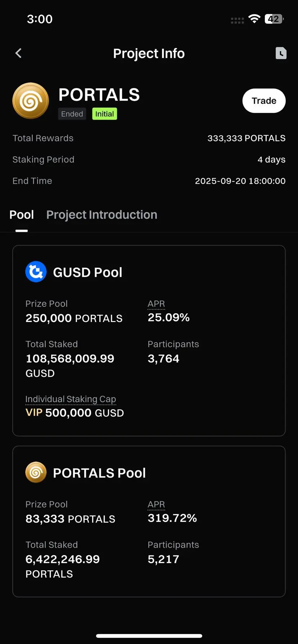Tap the Ended status badge

pyautogui.click(x=72, y=114)
